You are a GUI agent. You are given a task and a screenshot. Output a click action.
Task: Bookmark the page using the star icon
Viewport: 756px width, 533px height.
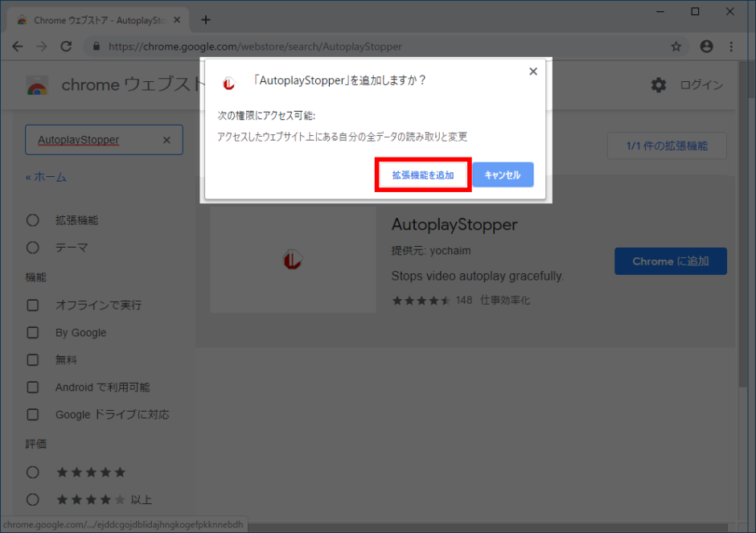(x=676, y=47)
